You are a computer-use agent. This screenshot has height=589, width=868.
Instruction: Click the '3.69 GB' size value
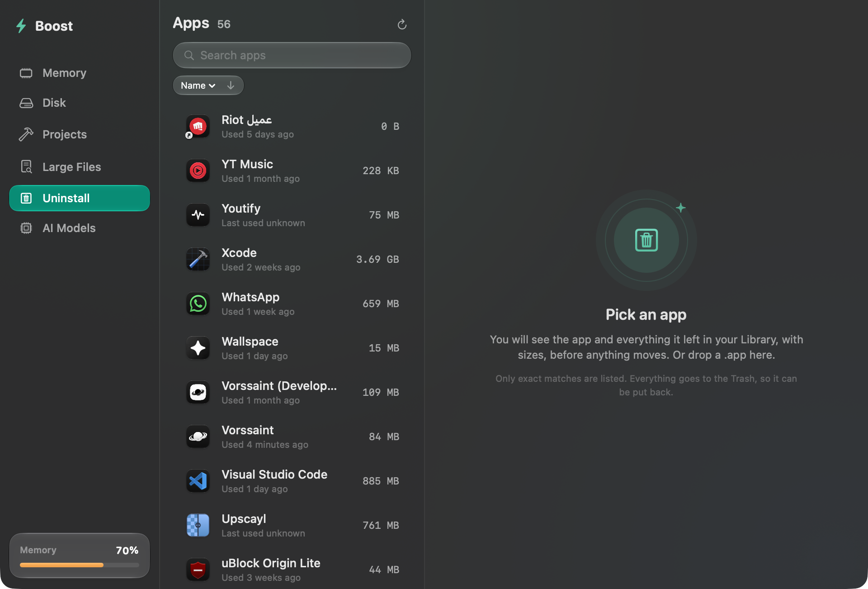point(377,259)
